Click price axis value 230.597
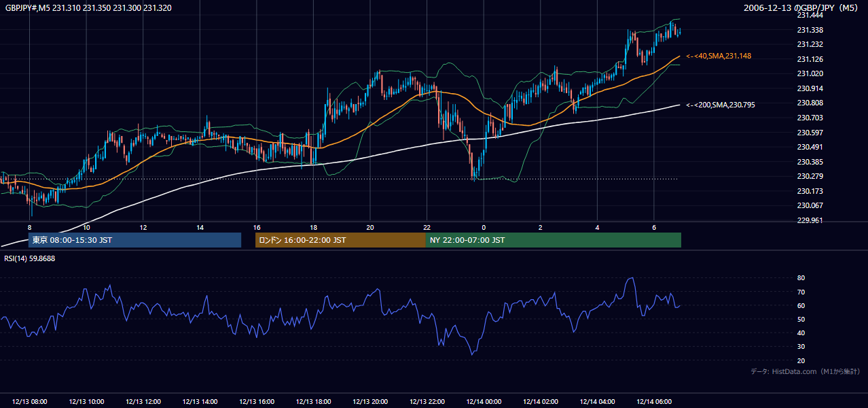The image size is (868, 408). [810, 133]
